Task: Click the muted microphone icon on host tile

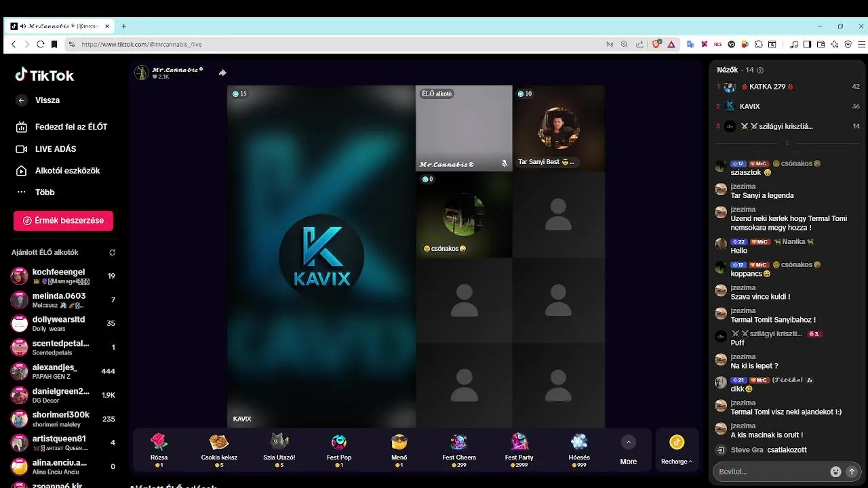Action: pos(504,163)
